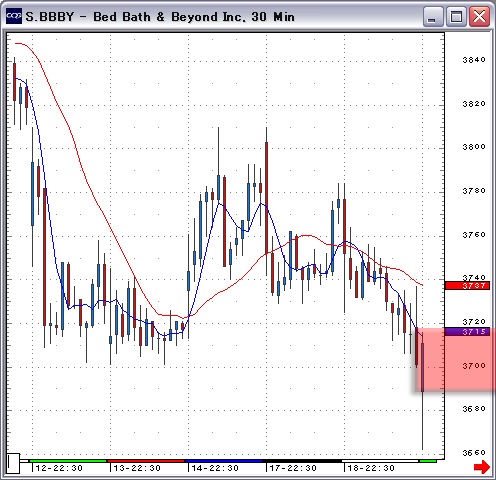
Task: Select the red 3737 price marker
Action: [x=467, y=286]
